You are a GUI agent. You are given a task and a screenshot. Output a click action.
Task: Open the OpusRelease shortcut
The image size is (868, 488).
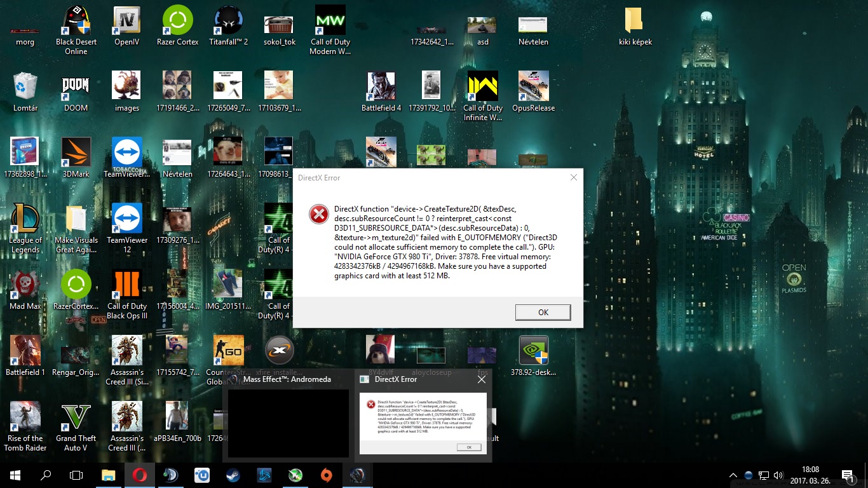[534, 93]
